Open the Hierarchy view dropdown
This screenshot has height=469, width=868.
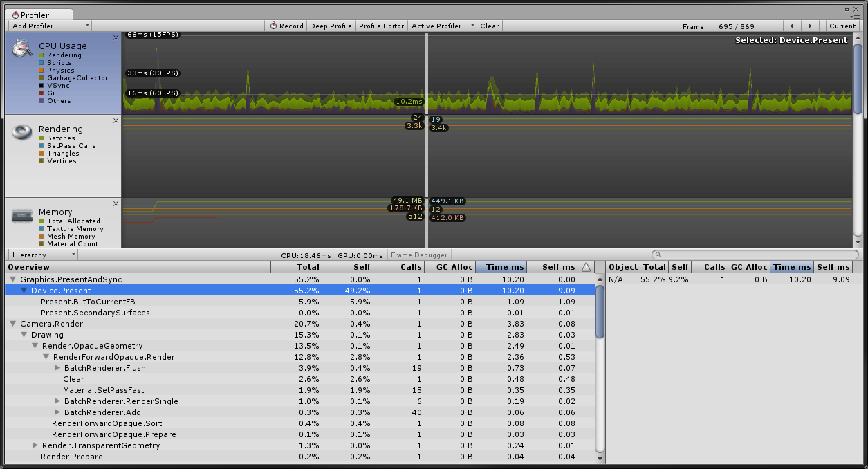41,254
